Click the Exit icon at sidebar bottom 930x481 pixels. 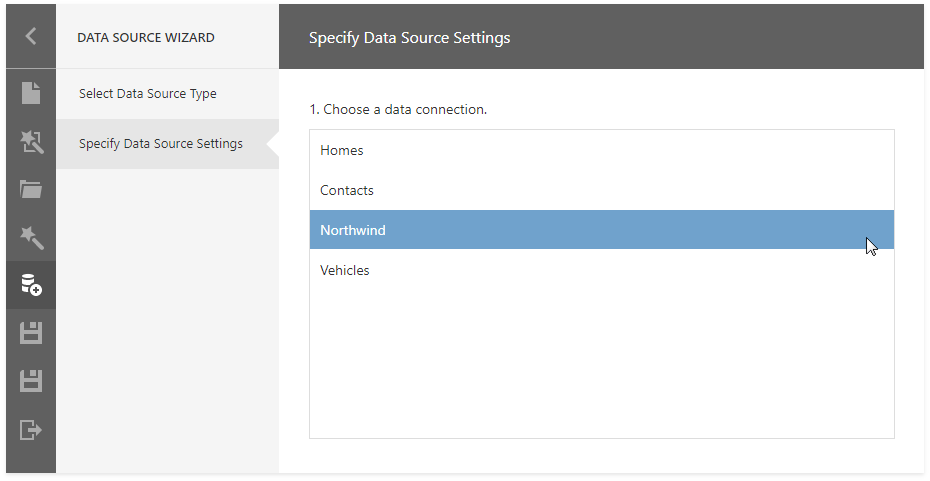click(31, 430)
